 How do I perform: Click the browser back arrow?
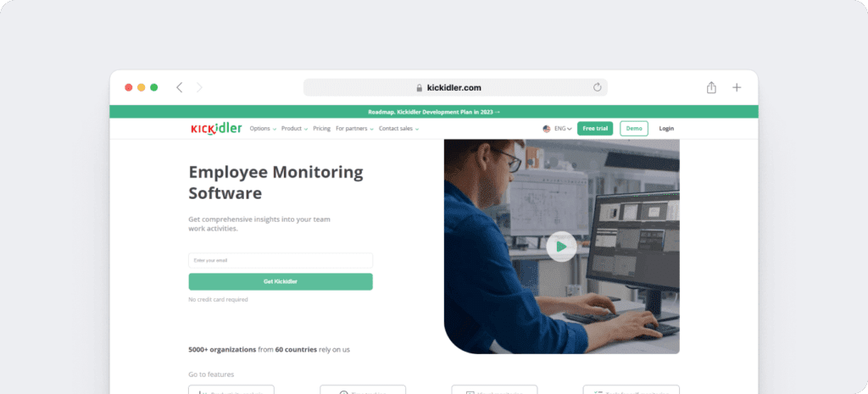click(180, 87)
